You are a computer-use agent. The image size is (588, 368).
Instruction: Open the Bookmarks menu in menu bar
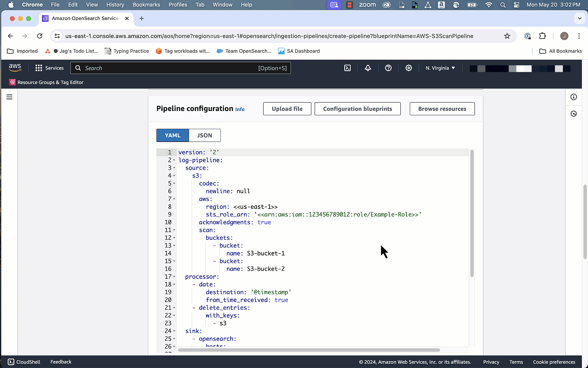click(146, 5)
